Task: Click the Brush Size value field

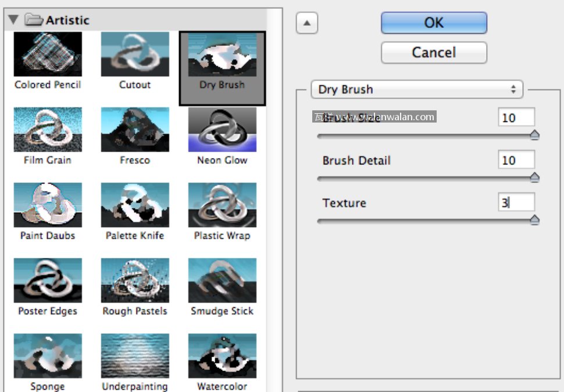Action: pos(516,117)
